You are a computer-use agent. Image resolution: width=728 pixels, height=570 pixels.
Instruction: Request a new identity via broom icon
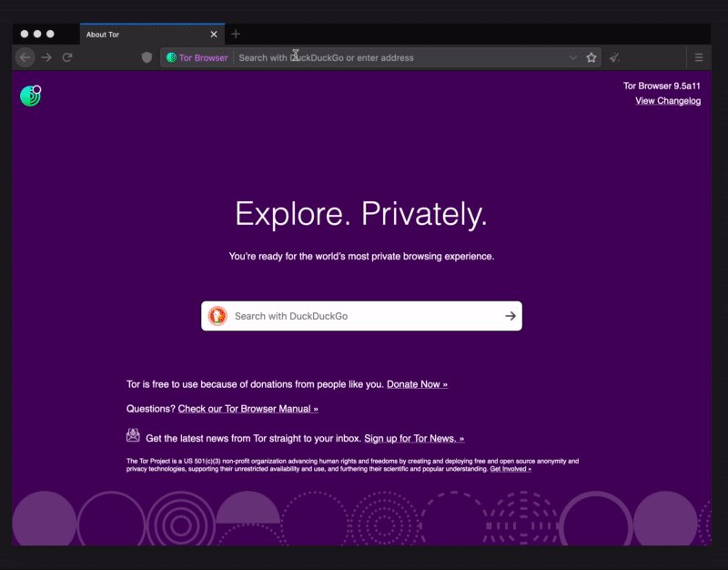click(x=614, y=57)
